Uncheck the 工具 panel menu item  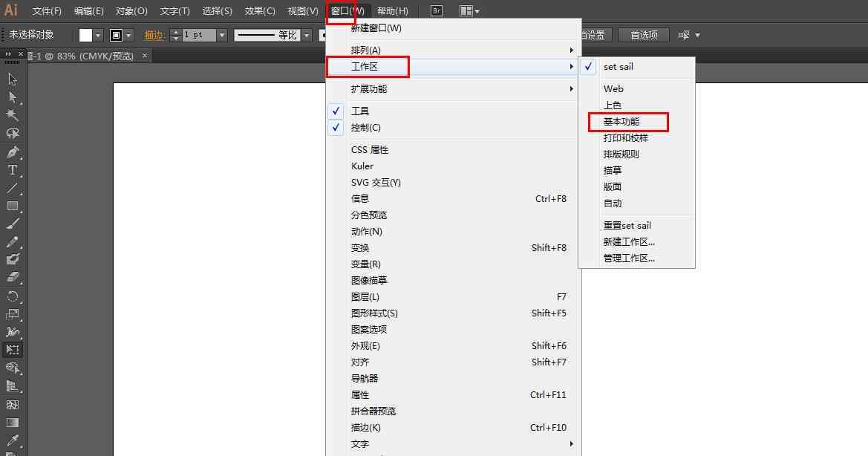(x=452, y=111)
